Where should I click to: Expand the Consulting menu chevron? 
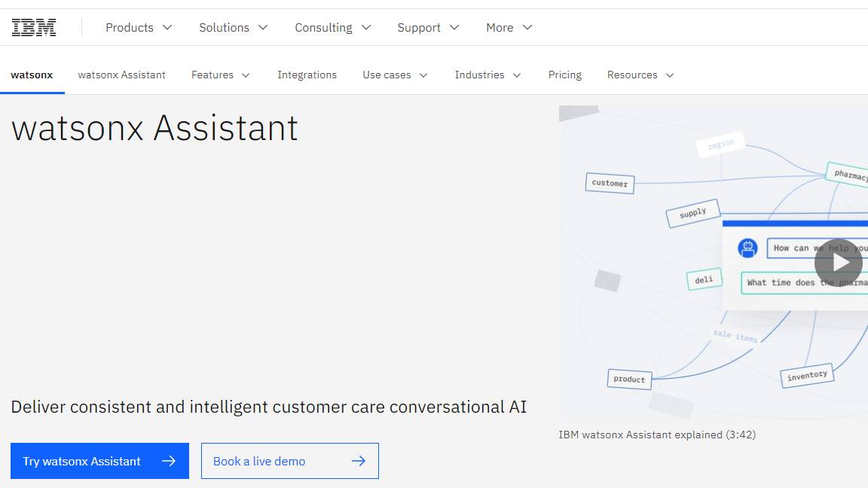366,27
